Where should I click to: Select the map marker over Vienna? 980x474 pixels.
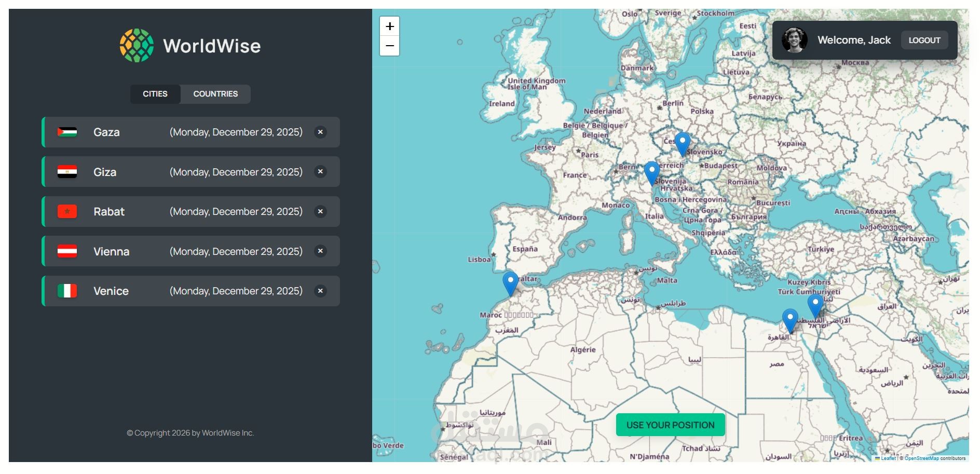pyautogui.click(x=682, y=144)
